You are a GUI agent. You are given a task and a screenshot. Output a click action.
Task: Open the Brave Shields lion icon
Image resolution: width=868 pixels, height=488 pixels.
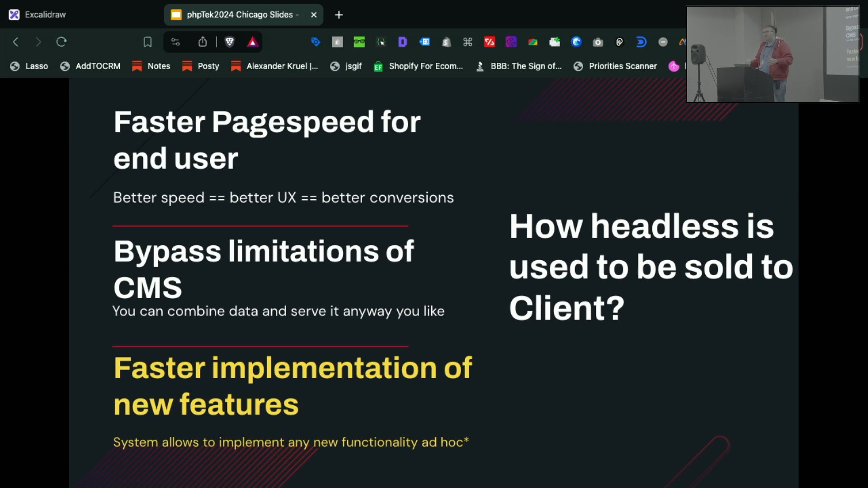pyautogui.click(x=230, y=42)
